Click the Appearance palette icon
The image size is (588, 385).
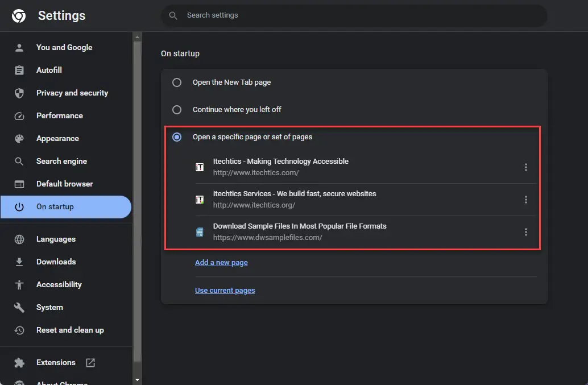pyautogui.click(x=19, y=139)
